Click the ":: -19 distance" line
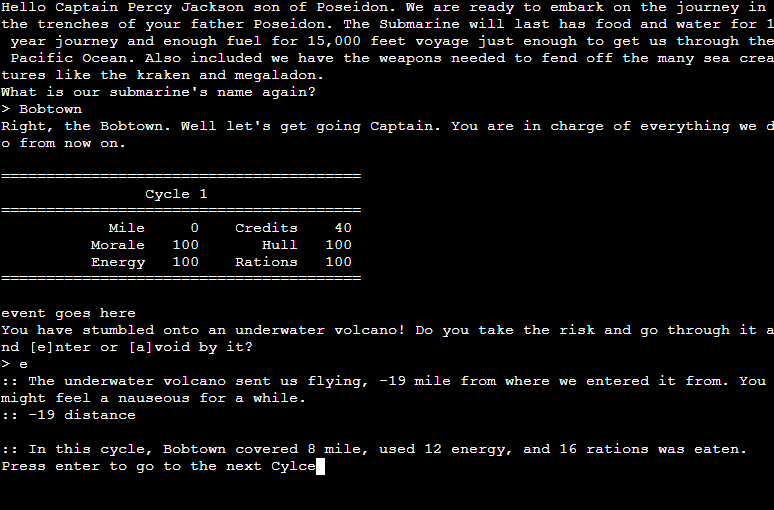The height and width of the screenshot is (510, 774). (68, 415)
